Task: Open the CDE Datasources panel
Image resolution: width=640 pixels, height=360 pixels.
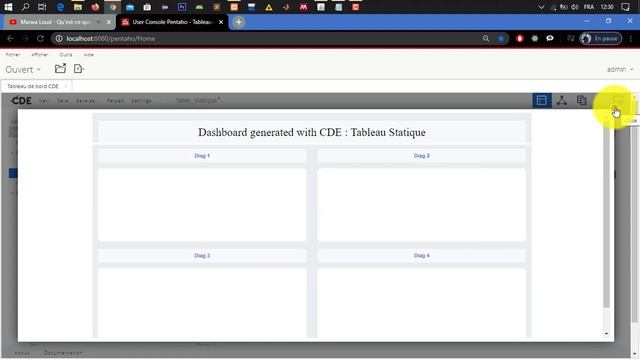Action: coord(582,100)
